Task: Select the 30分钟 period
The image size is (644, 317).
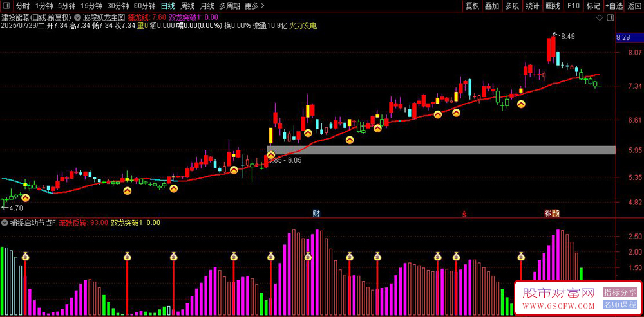Action: pos(118,6)
